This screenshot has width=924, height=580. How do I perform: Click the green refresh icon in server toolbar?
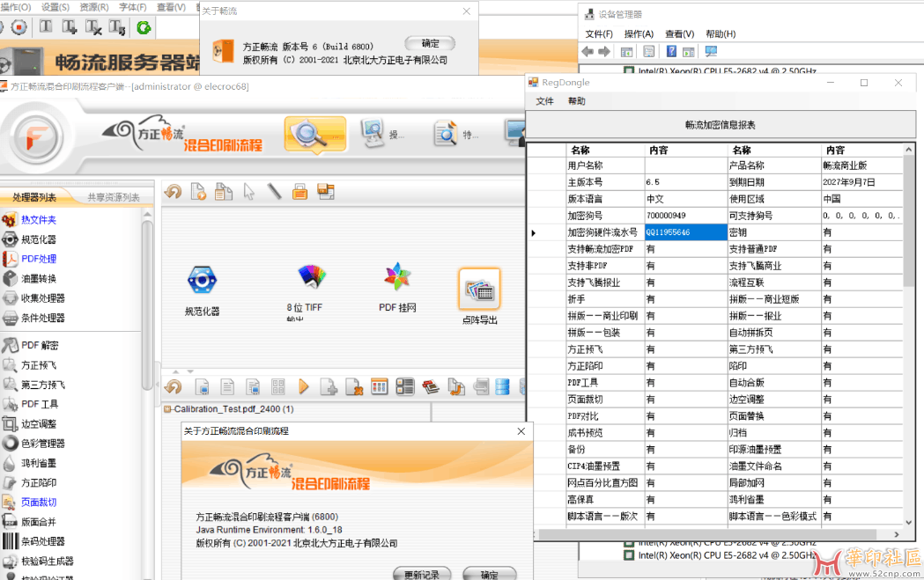click(143, 28)
